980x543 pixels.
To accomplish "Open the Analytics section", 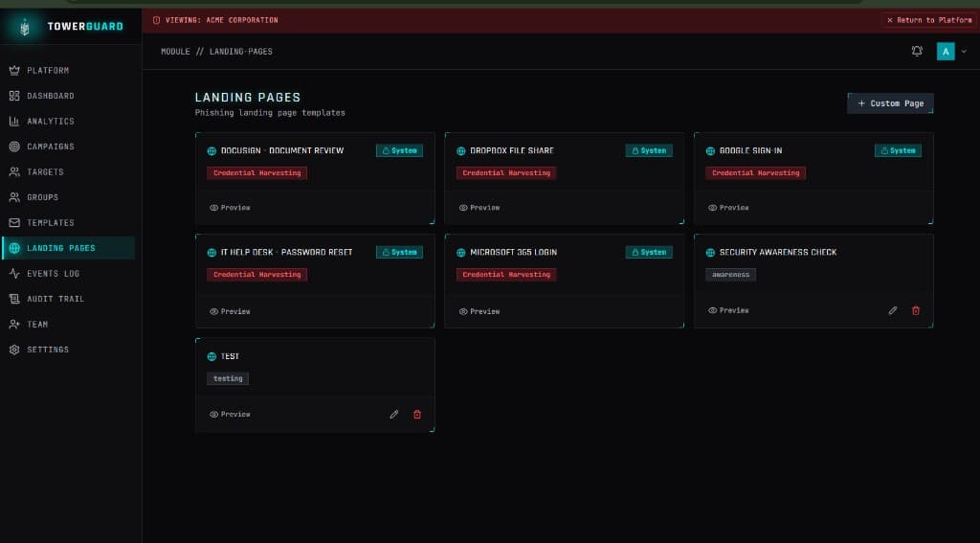I will (67, 122).
